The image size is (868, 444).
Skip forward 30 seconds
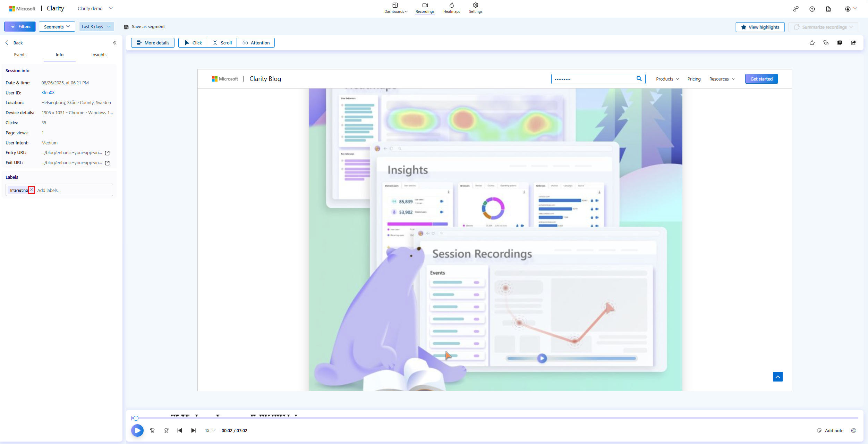[166, 430]
